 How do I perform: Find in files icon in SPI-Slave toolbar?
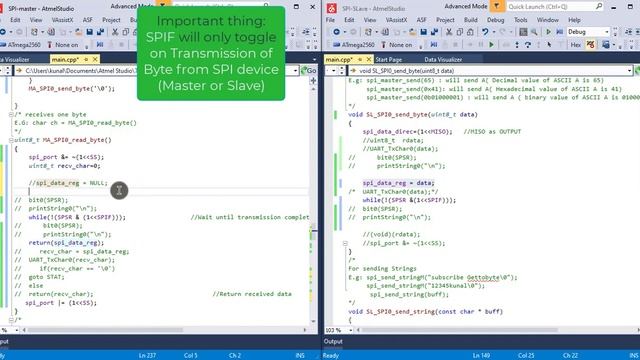[x=534, y=32]
